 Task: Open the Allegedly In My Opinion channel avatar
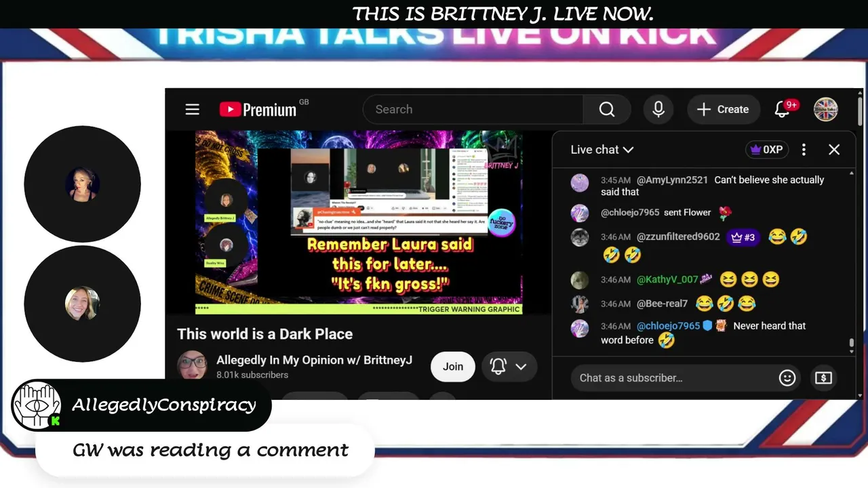coord(193,366)
